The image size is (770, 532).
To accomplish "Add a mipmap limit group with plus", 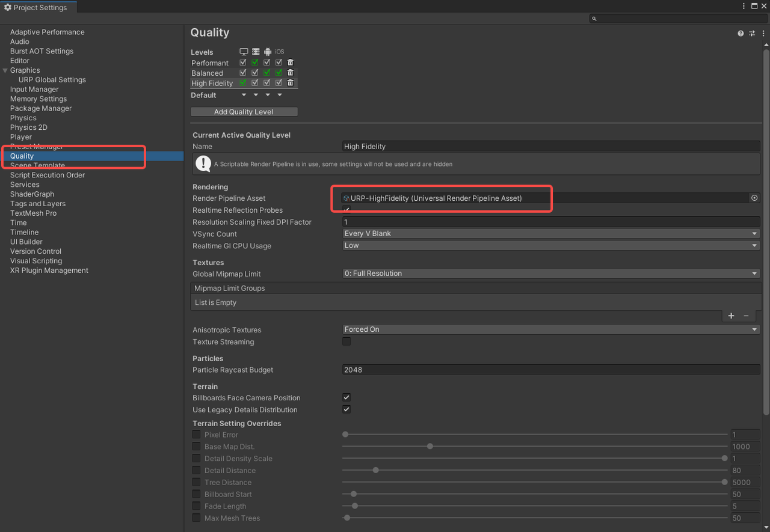I will 731,316.
